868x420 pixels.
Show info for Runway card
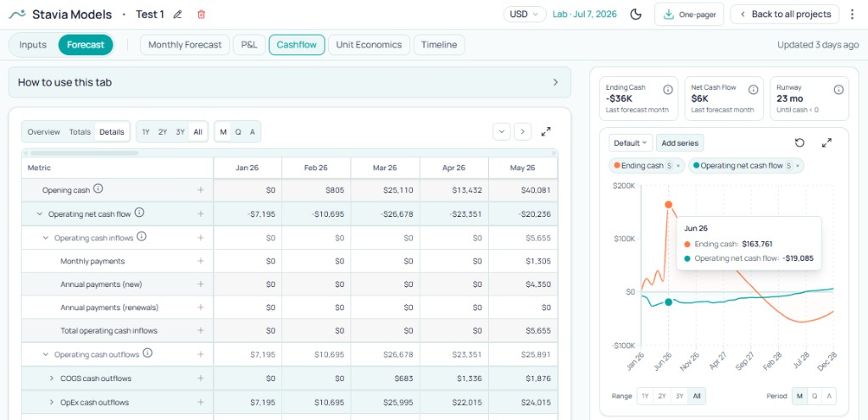tap(838, 90)
